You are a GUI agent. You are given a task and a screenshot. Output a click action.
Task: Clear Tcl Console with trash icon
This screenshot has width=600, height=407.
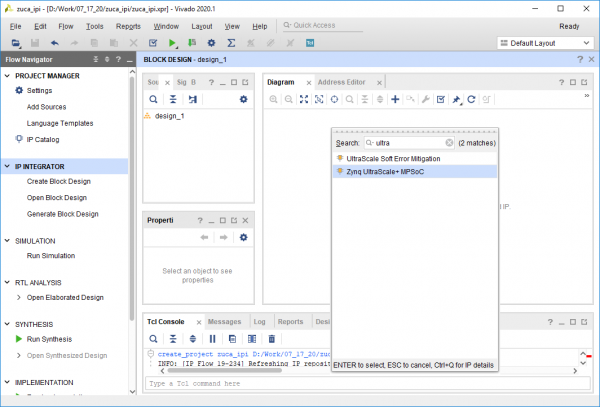[271, 339]
